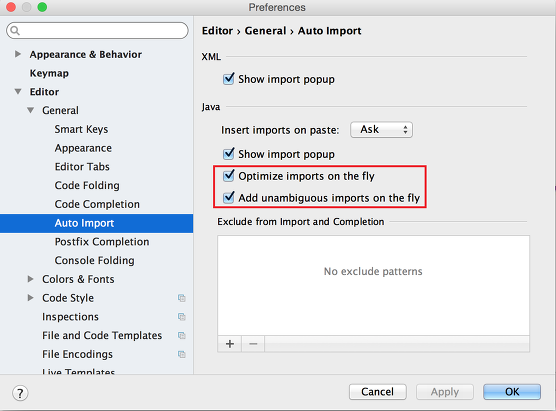Click the OK button
Viewport: 556px width, 411px height.
pyautogui.click(x=512, y=392)
